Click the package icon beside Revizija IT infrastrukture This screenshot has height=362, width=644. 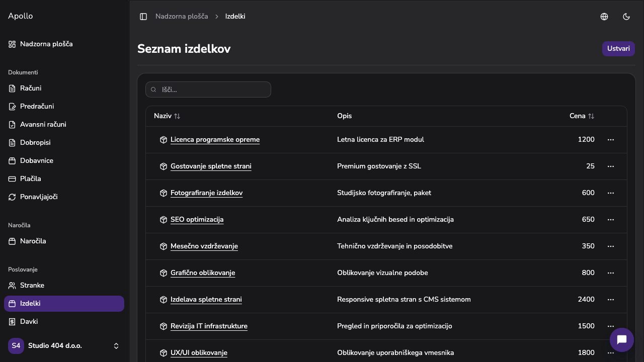point(164,326)
